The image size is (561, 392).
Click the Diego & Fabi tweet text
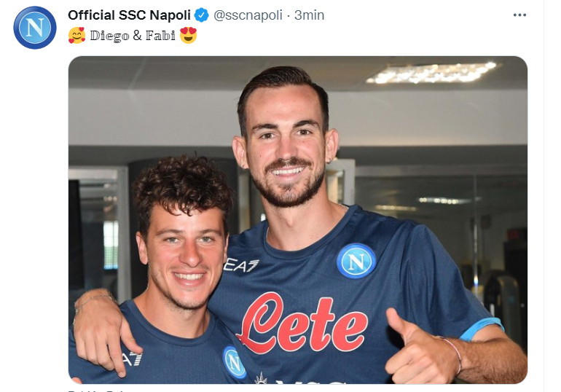133,36
